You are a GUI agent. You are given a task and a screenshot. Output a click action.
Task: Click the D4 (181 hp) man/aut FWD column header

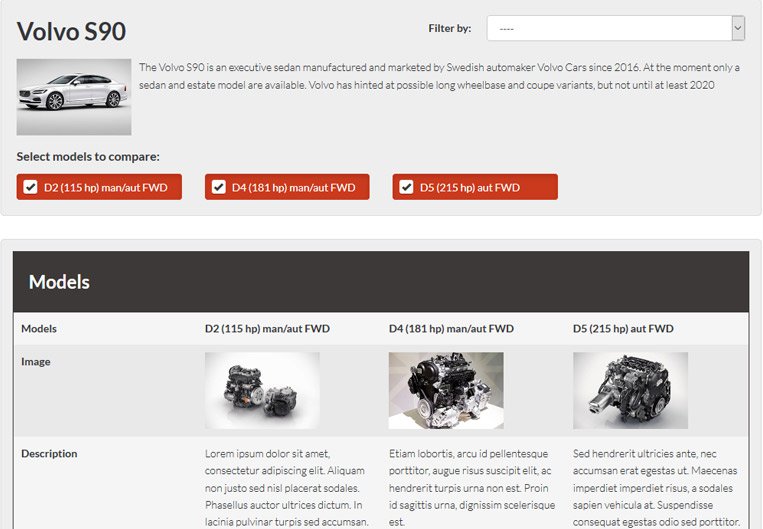pos(451,328)
